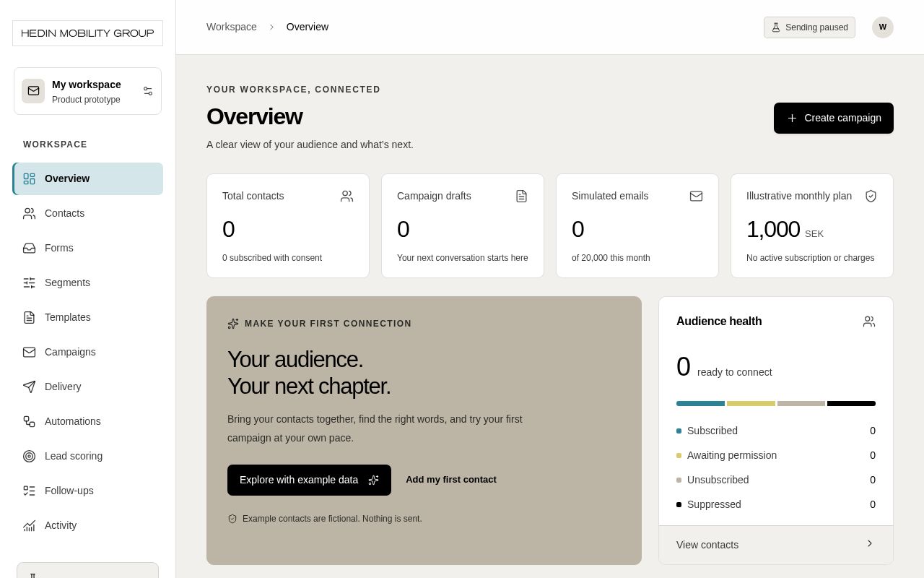
Task: Go to Lead scoring
Action: 87,456
